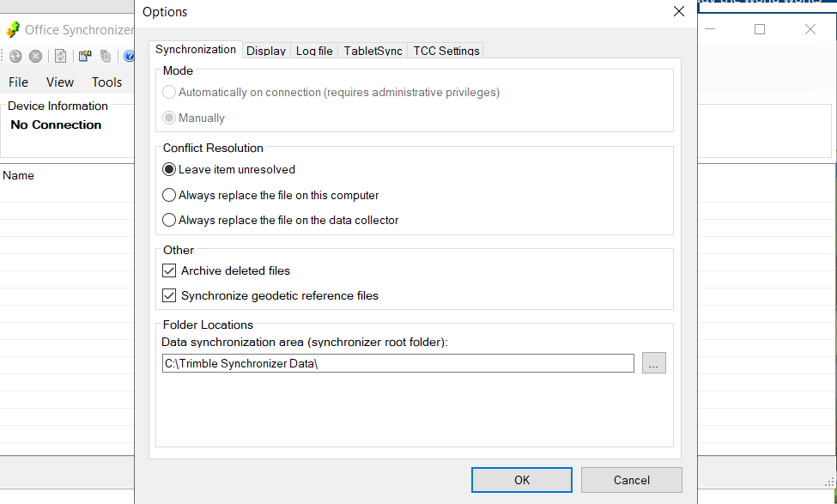
Task: Select the Start Synchronization toolbar icon
Action: 15,56
